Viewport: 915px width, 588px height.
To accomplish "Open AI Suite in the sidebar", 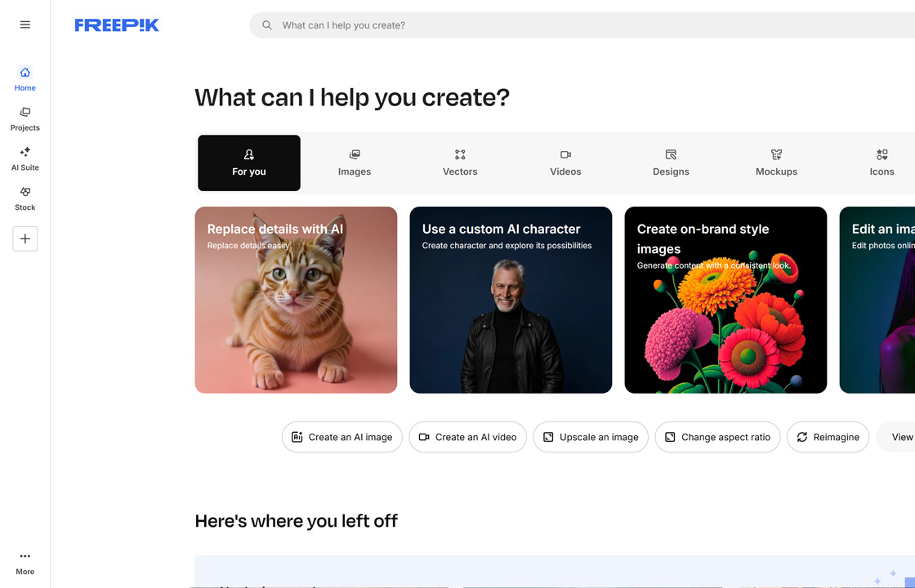I will click(x=25, y=158).
